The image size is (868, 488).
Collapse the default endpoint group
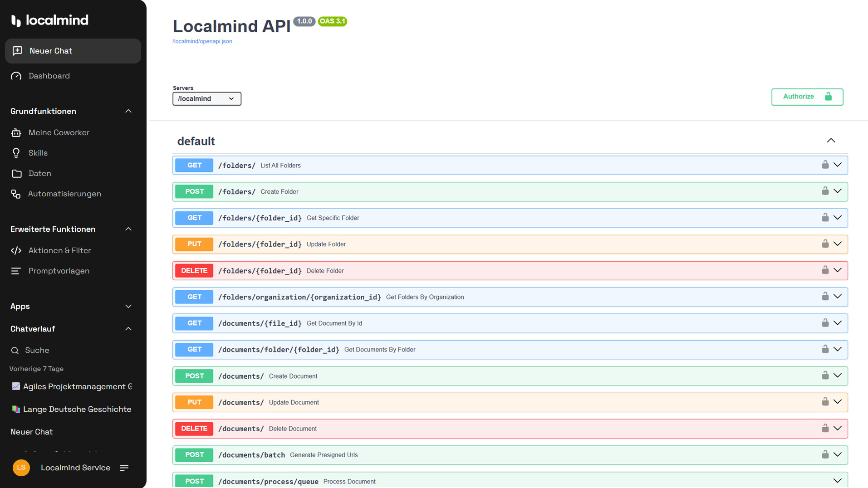pyautogui.click(x=831, y=141)
